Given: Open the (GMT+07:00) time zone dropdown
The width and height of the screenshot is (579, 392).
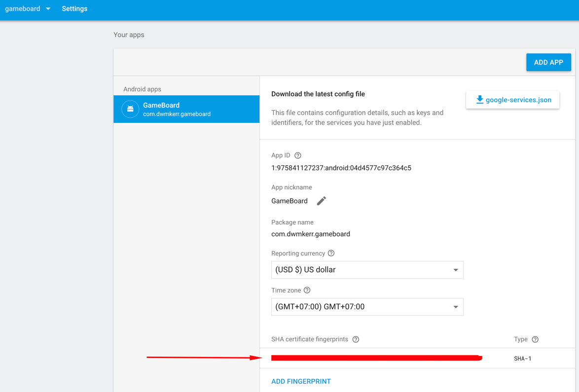Looking at the screenshot, I should tap(367, 307).
